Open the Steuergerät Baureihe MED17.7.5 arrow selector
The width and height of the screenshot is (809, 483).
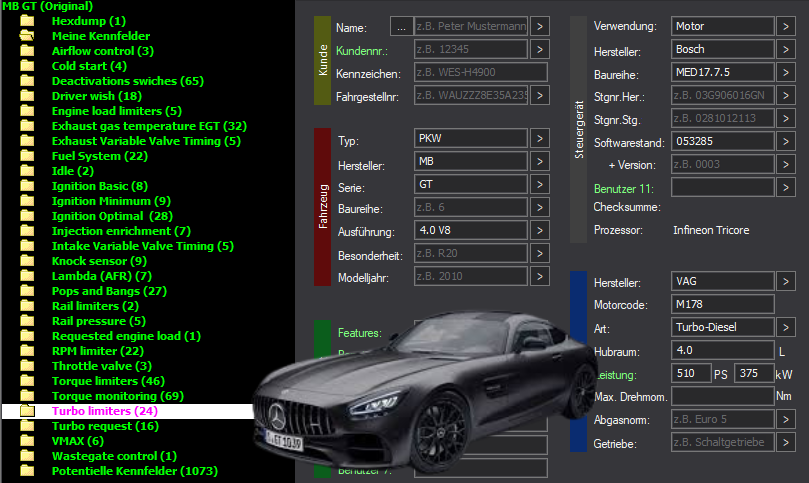786,72
